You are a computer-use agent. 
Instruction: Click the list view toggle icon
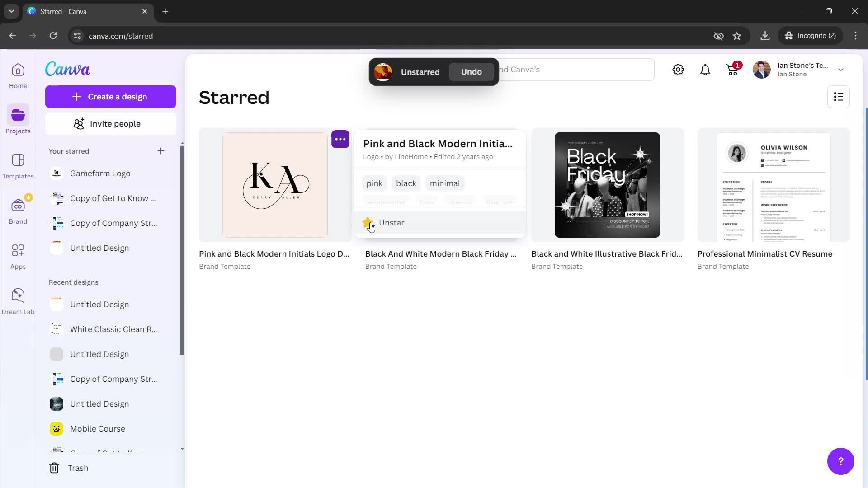[x=839, y=97]
